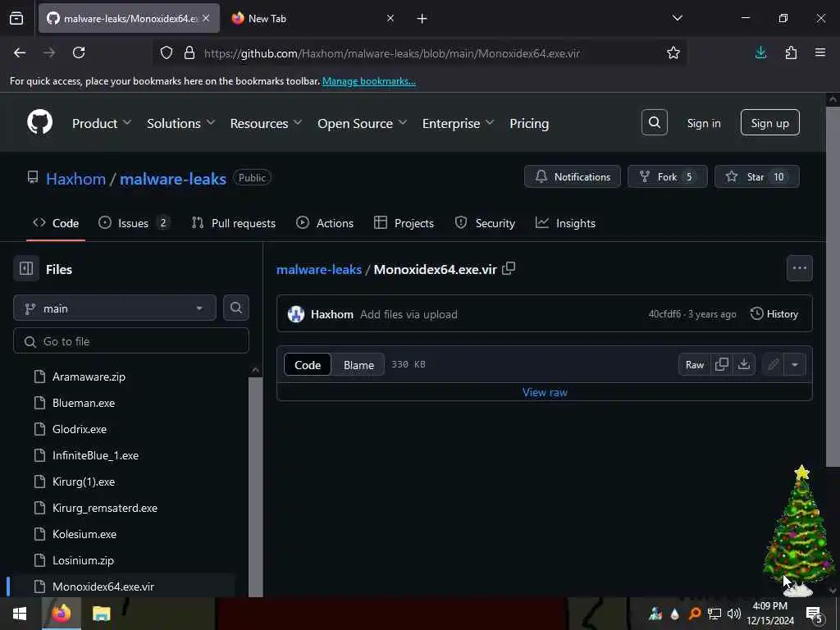Open the list all tabs dropdown
Viewport: 840px width, 630px height.
click(x=677, y=18)
